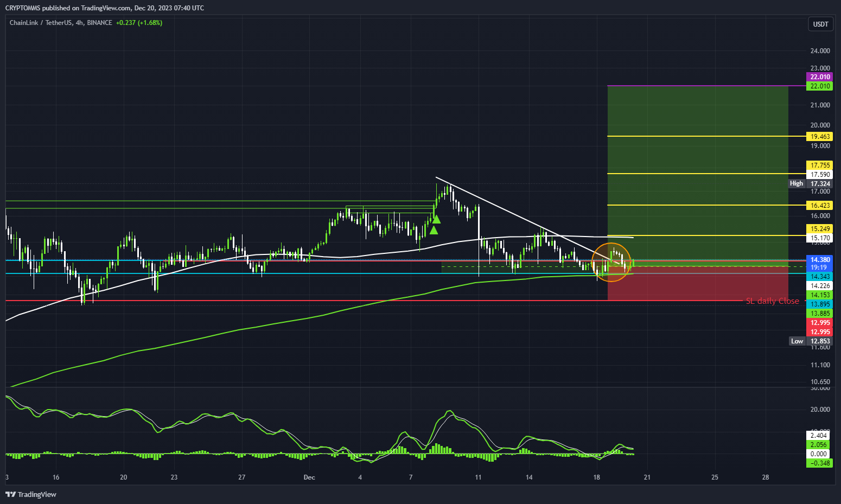Click the yellow 16.423 target label
Viewport: 841px width, 504px height.
(x=820, y=206)
